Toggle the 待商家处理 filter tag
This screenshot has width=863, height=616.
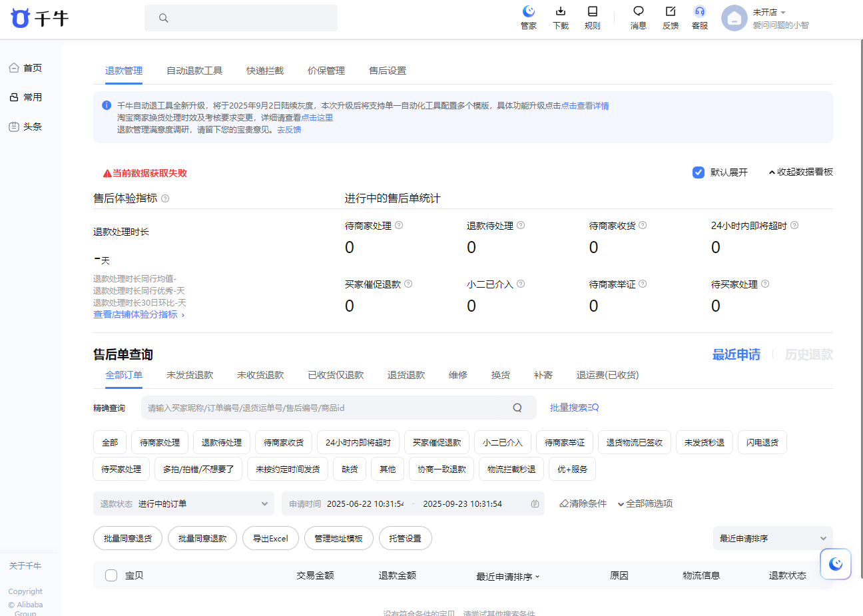click(160, 442)
